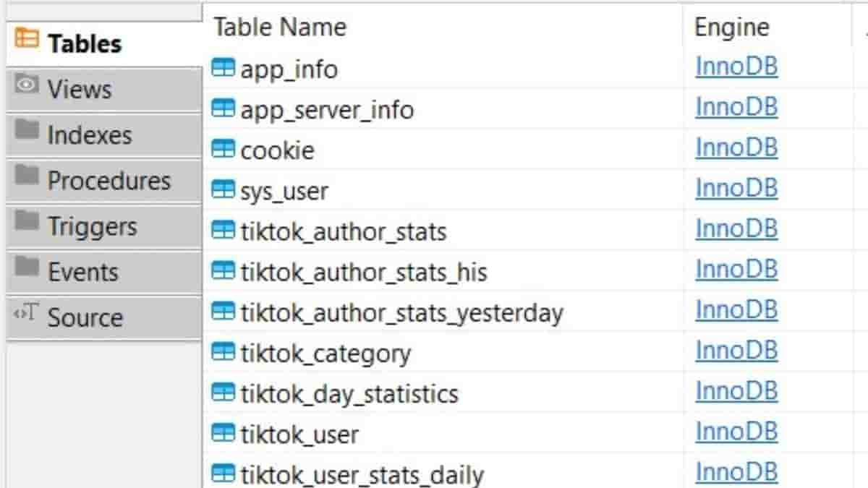Click the tiktok_user table icon
Image resolution: width=868 pixels, height=488 pixels.
coord(223,434)
